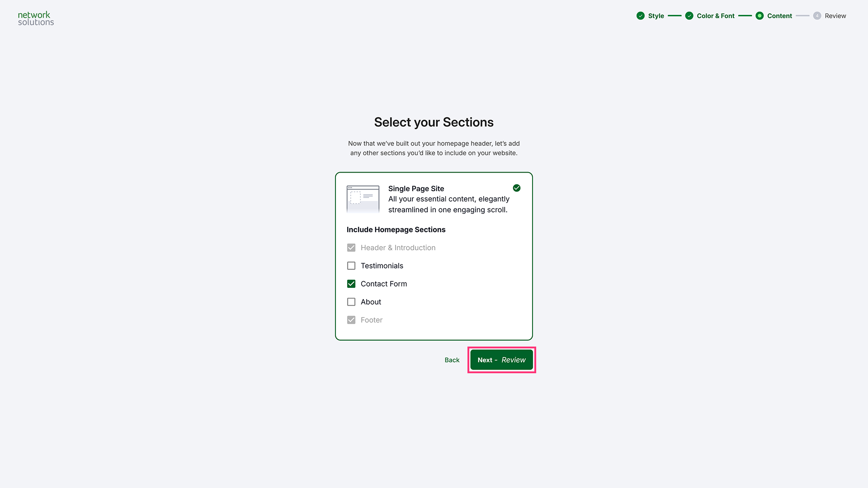Click the Review step number circle

coord(817,16)
